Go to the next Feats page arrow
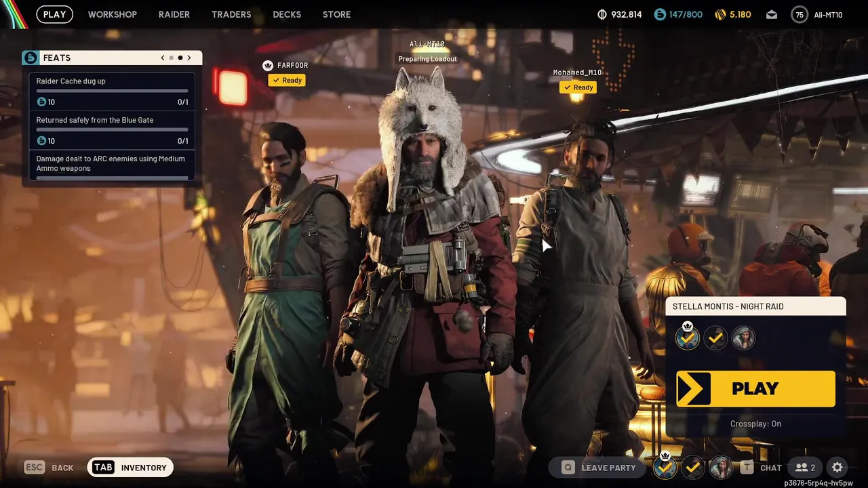This screenshot has width=868, height=488. coord(189,58)
